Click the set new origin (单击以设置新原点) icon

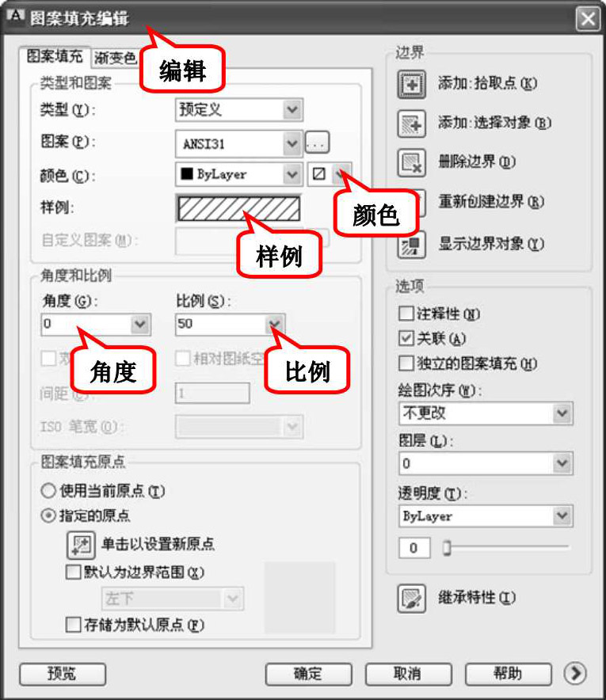[81, 545]
